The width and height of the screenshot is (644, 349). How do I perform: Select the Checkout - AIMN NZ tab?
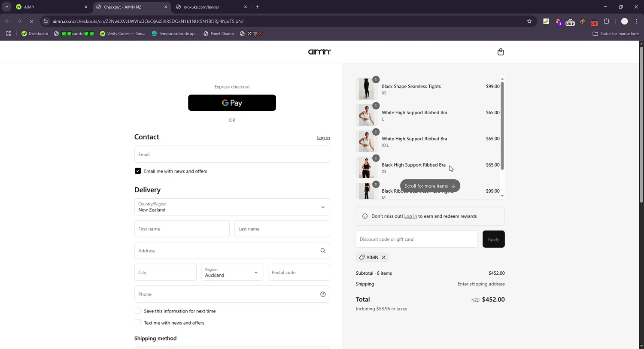pos(131,7)
